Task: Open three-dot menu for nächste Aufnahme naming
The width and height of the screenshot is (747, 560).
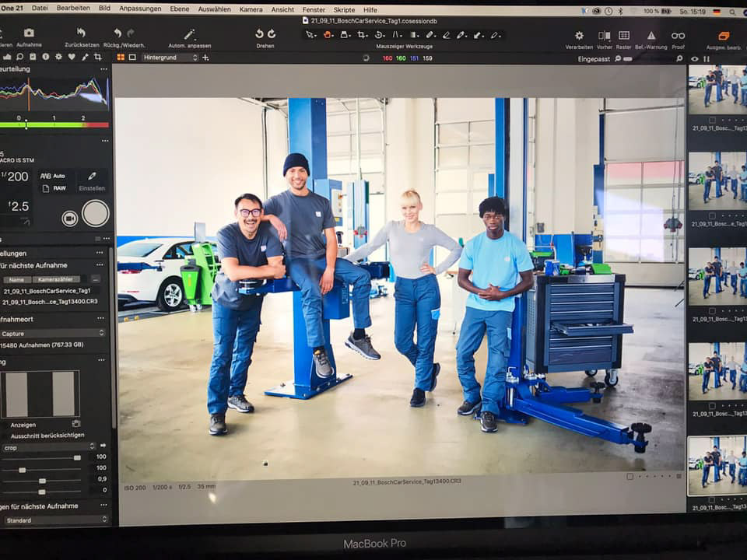Action: click(x=100, y=264)
